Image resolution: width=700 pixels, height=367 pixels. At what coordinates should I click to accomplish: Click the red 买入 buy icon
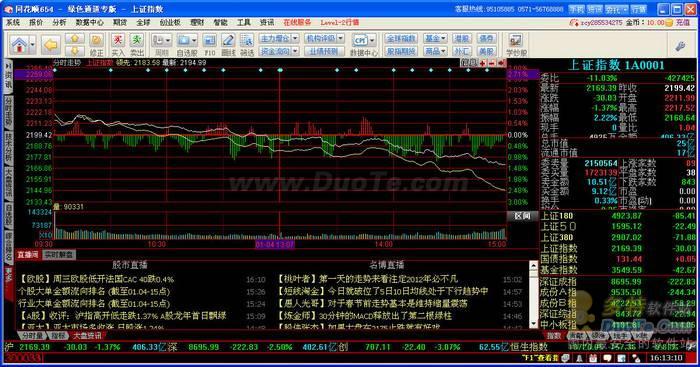click(x=118, y=45)
